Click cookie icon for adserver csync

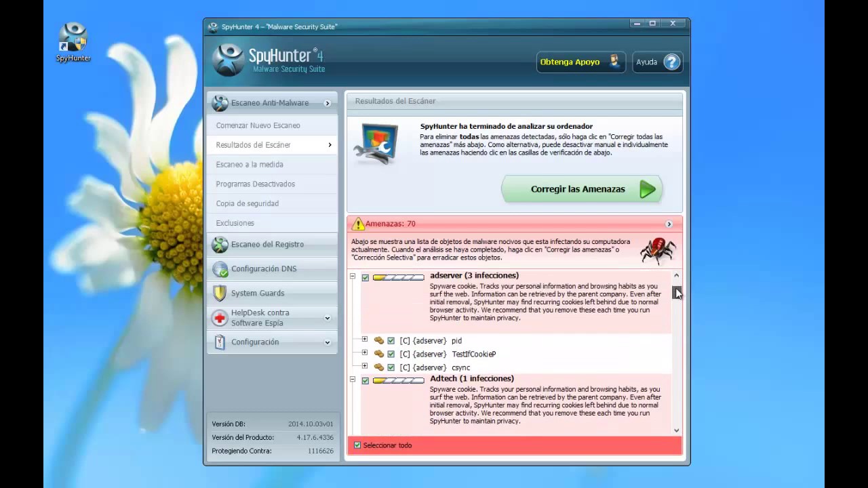[x=379, y=367]
